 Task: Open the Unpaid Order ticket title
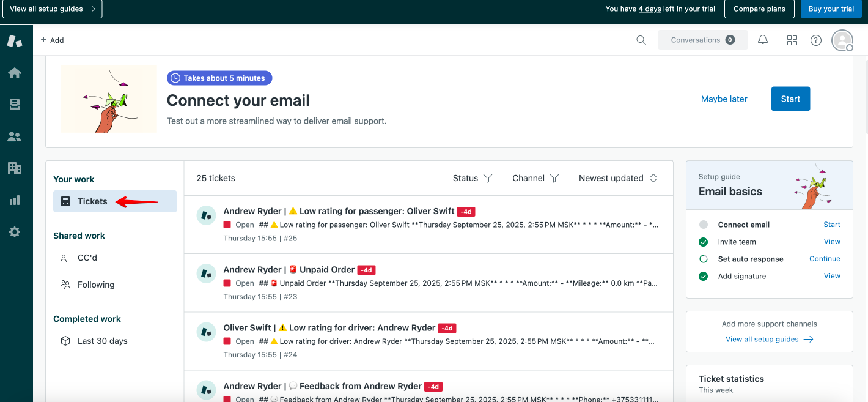(x=289, y=269)
